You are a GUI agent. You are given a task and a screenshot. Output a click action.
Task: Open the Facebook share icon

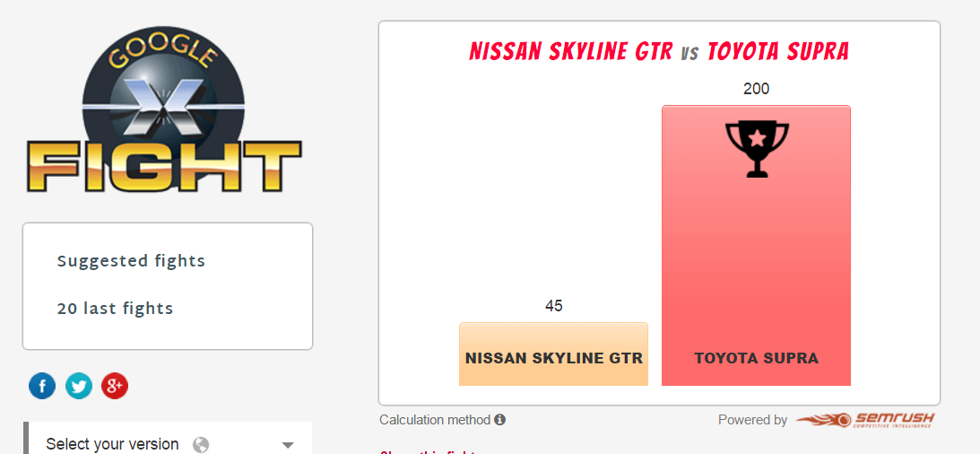coord(42,386)
